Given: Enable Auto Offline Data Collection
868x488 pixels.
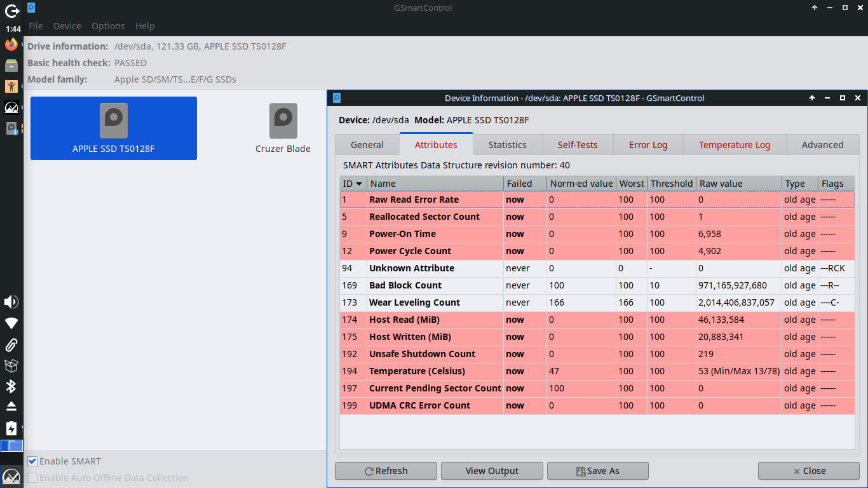Looking at the screenshot, I should (32, 477).
